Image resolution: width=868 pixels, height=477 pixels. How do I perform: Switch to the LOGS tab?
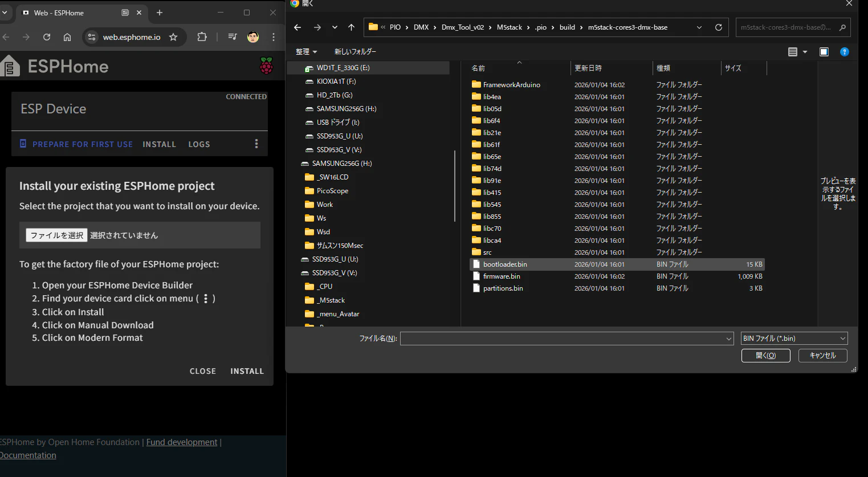(x=199, y=144)
